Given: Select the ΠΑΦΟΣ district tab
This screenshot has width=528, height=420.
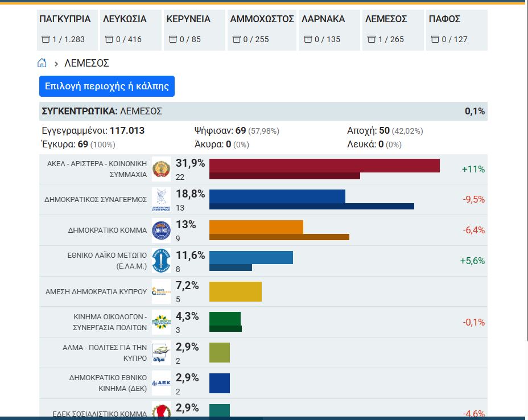Looking at the screenshot, I should click(x=457, y=30).
